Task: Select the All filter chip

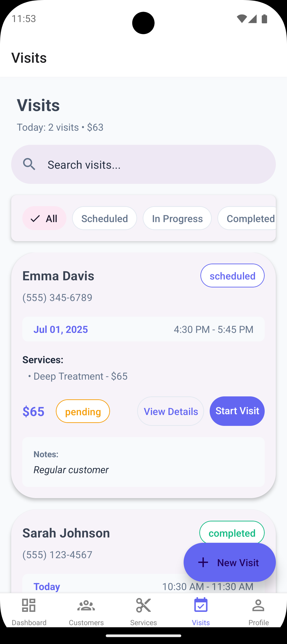Action: pyautogui.click(x=44, y=218)
